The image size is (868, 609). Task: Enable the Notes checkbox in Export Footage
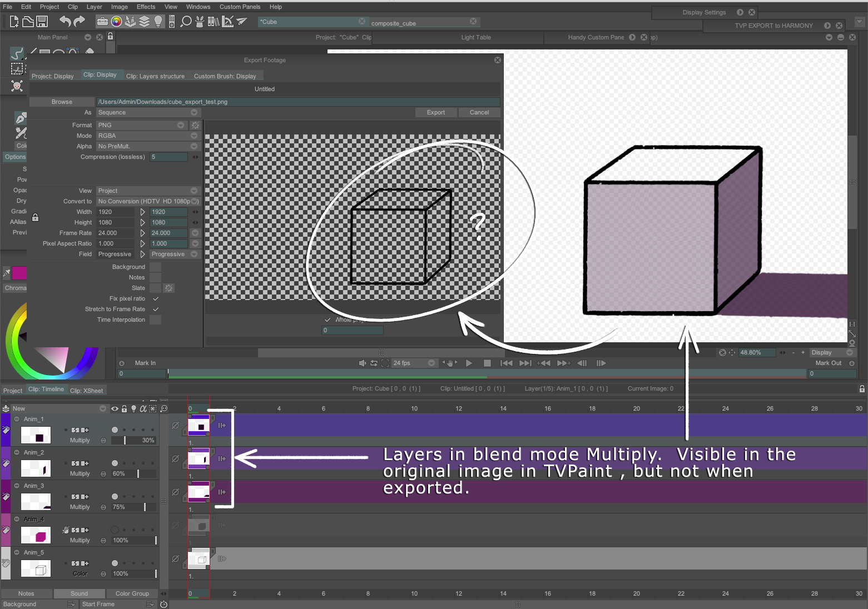(156, 278)
